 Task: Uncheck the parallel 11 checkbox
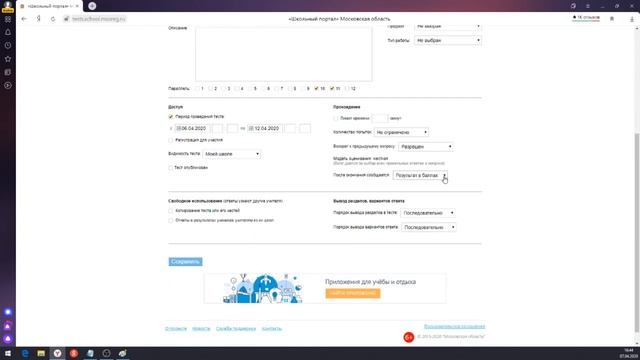pyautogui.click(x=332, y=89)
